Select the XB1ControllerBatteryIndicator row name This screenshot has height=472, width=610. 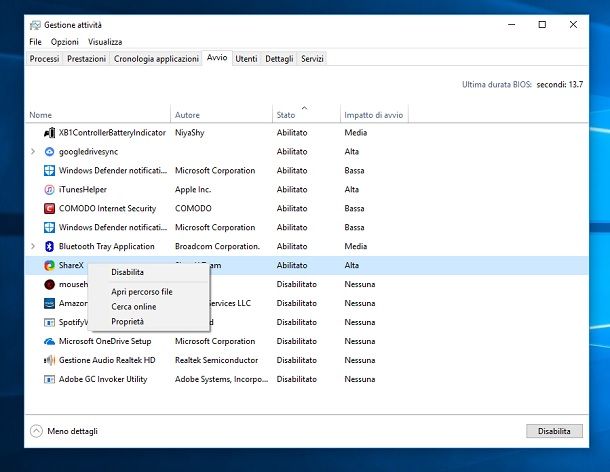pyautogui.click(x=112, y=133)
